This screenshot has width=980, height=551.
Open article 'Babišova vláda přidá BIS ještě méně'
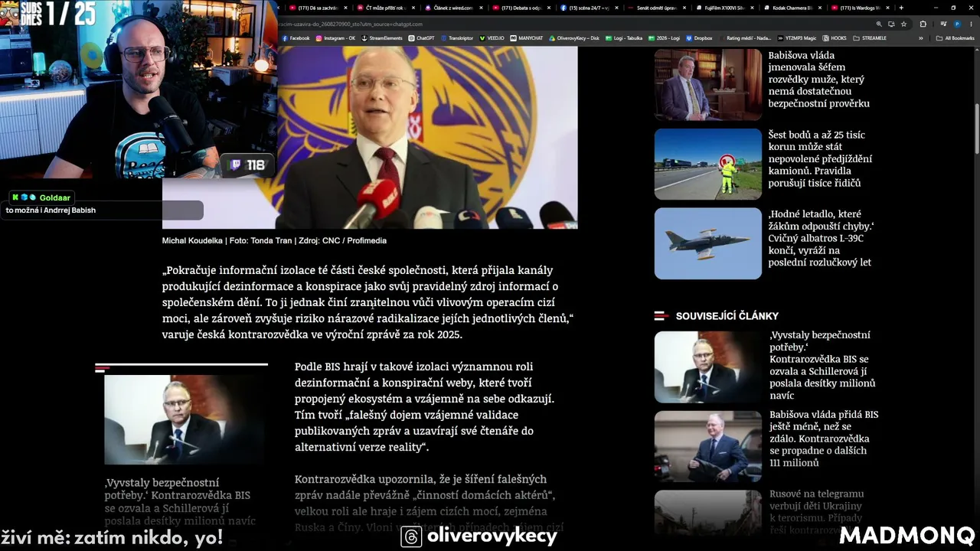coord(824,439)
